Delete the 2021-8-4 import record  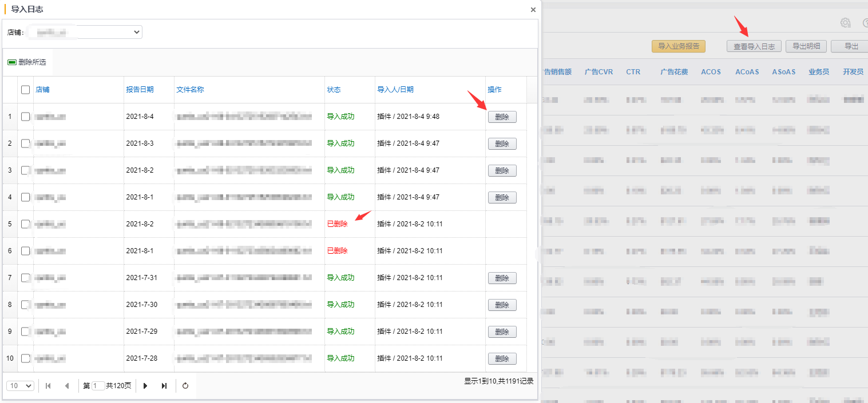(x=502, y=117)
